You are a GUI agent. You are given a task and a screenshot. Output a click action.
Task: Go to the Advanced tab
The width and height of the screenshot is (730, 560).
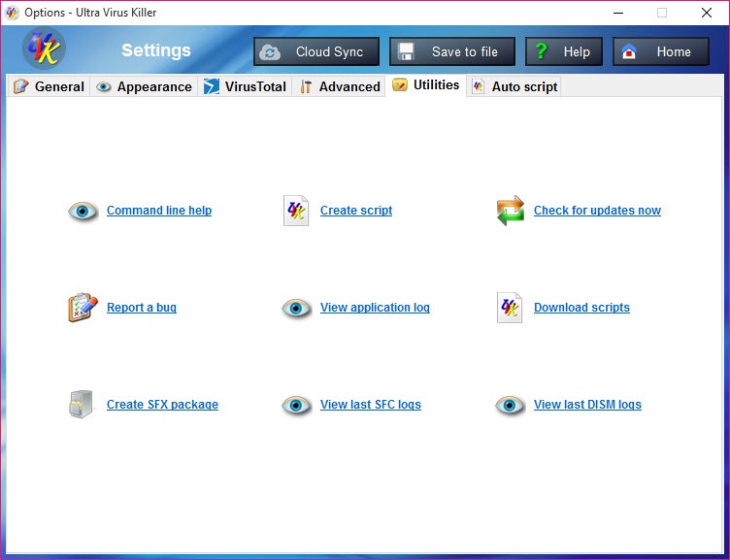[x=340, y=86]
